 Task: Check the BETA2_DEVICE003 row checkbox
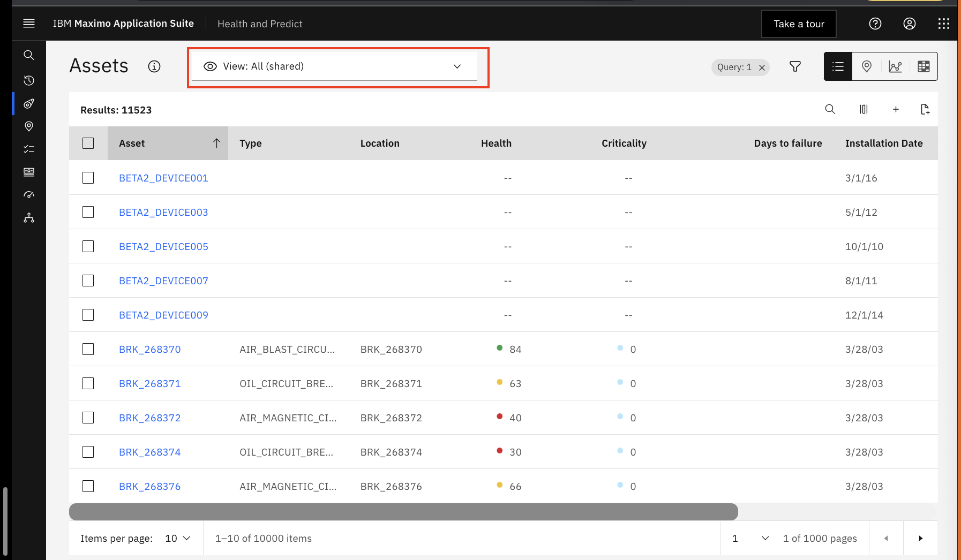pos(88,212)
